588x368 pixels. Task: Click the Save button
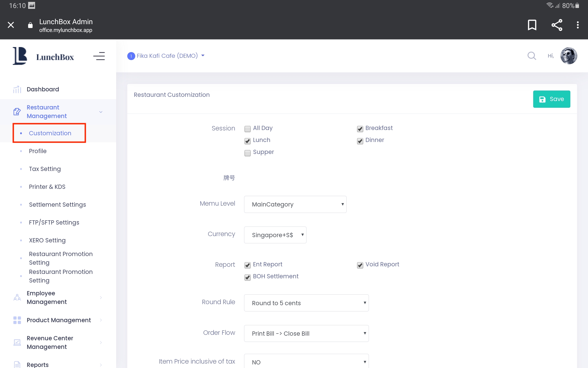pos(551,99)
